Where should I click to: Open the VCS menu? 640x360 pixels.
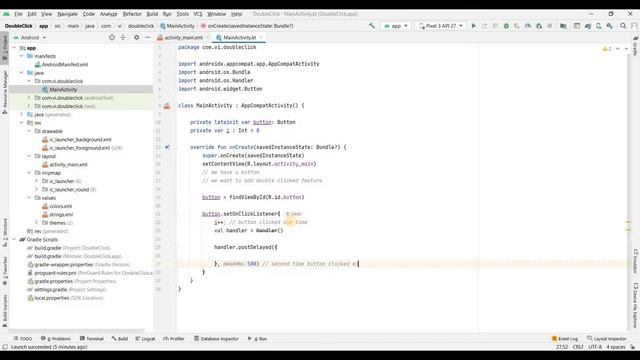pos(198,14)
